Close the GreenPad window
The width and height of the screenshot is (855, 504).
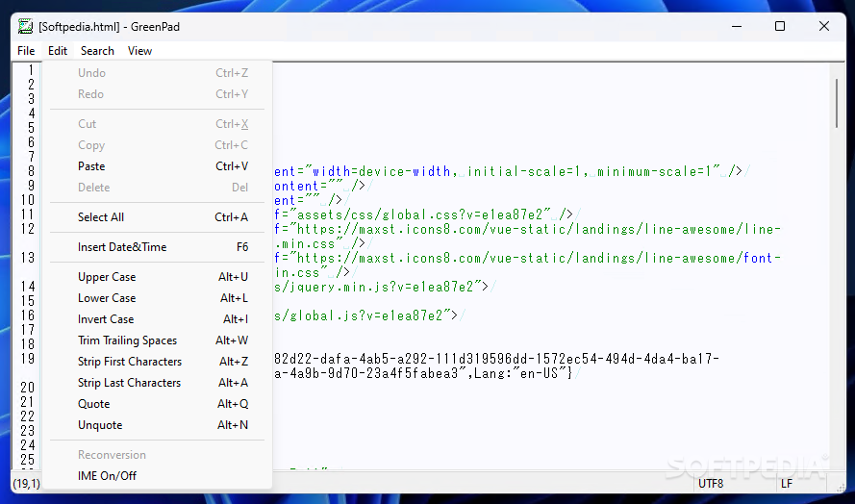click(824, 26)
